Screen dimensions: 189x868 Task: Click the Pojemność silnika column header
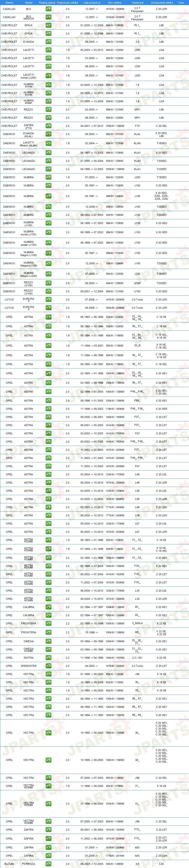67,3
